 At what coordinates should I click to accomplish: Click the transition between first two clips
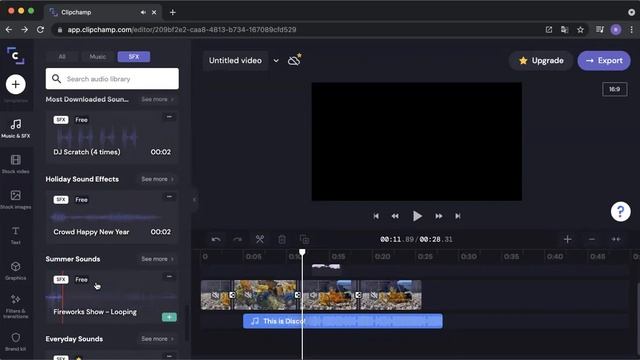[x=232, y=295]
